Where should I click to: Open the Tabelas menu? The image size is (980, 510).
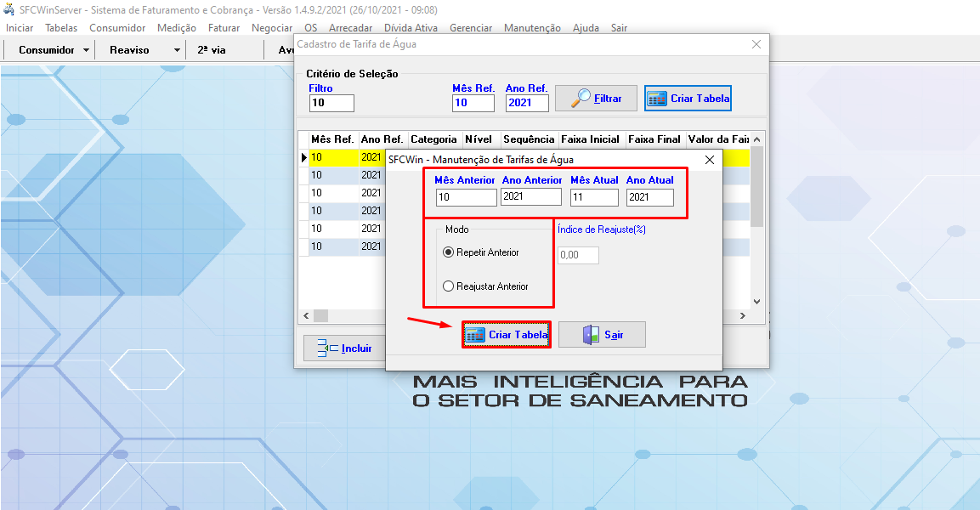point(61,28)
